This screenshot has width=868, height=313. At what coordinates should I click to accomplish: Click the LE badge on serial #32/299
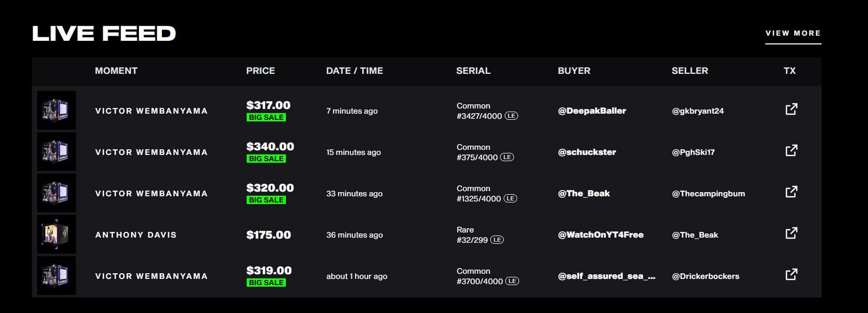pyautogui.click(x=497, y=240)
